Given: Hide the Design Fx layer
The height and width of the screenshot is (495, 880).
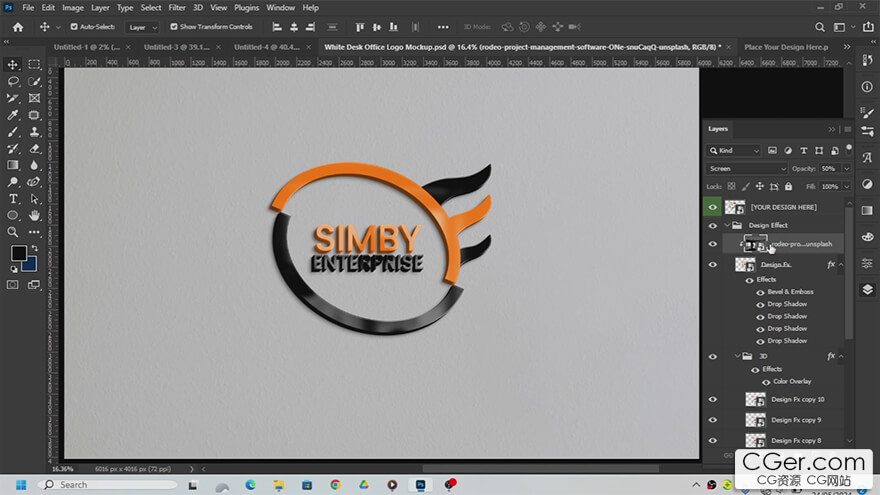Looking at the screenshot, I should [x=713, y=264].
